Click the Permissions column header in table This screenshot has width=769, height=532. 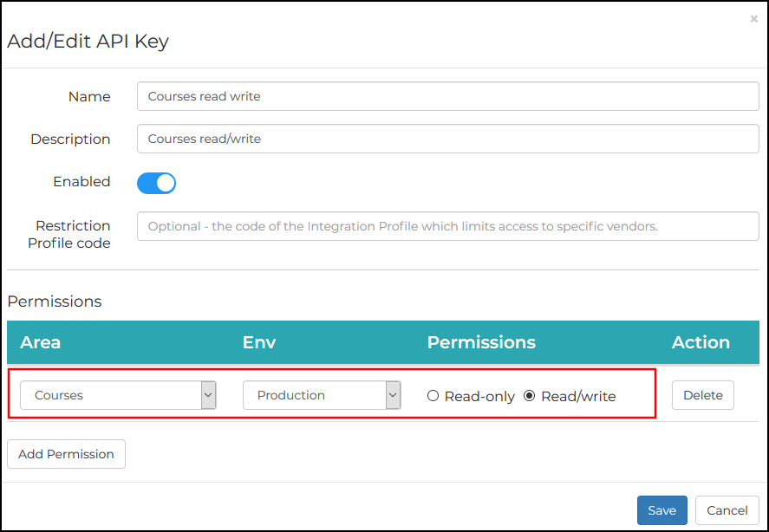[x=481, y=342]
